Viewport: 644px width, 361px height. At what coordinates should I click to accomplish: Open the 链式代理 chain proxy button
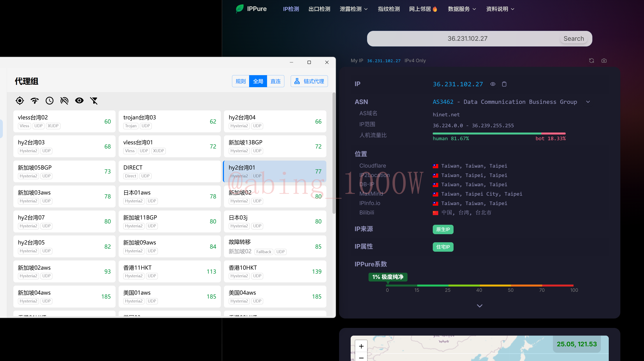click(309, 81)
